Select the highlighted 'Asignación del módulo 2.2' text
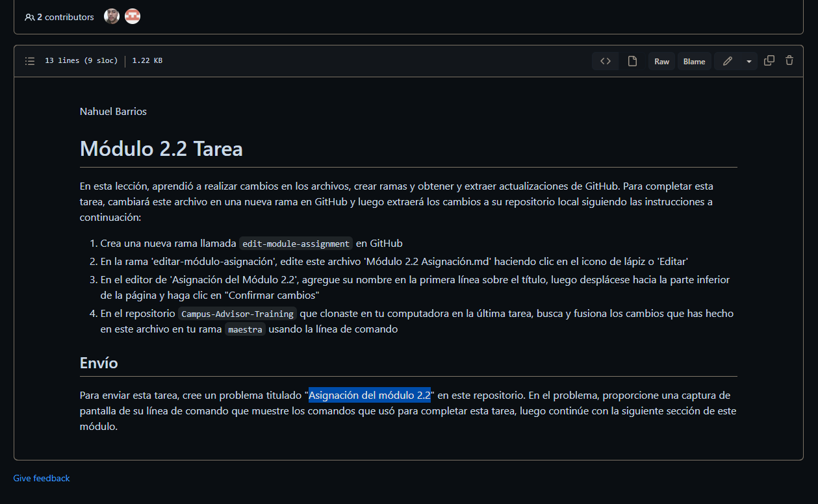This screenshot has width=818, height=504. click(x=369, y=395)
